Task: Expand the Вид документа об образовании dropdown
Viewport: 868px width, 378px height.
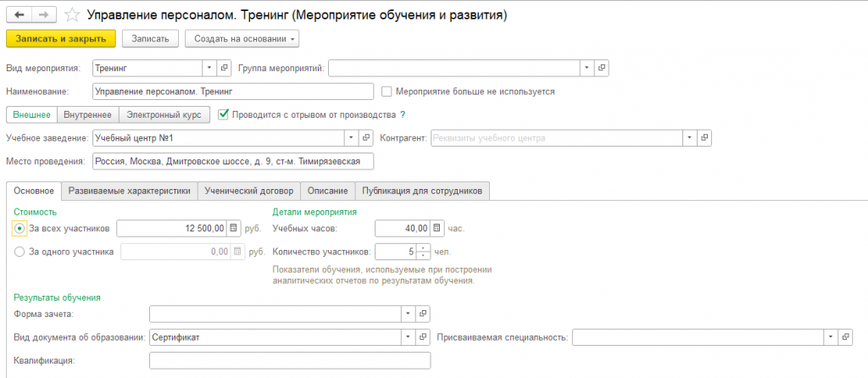Action: 408,336
